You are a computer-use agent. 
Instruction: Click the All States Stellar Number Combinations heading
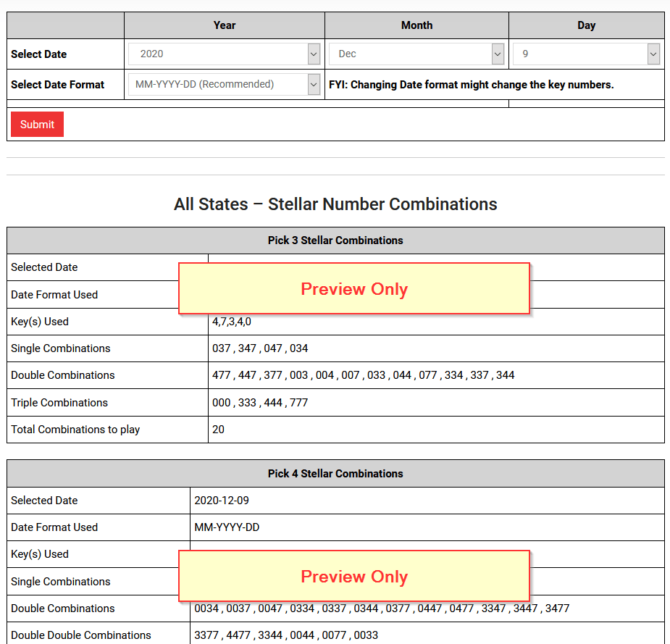pyautogui.click(x=335, y=204)
